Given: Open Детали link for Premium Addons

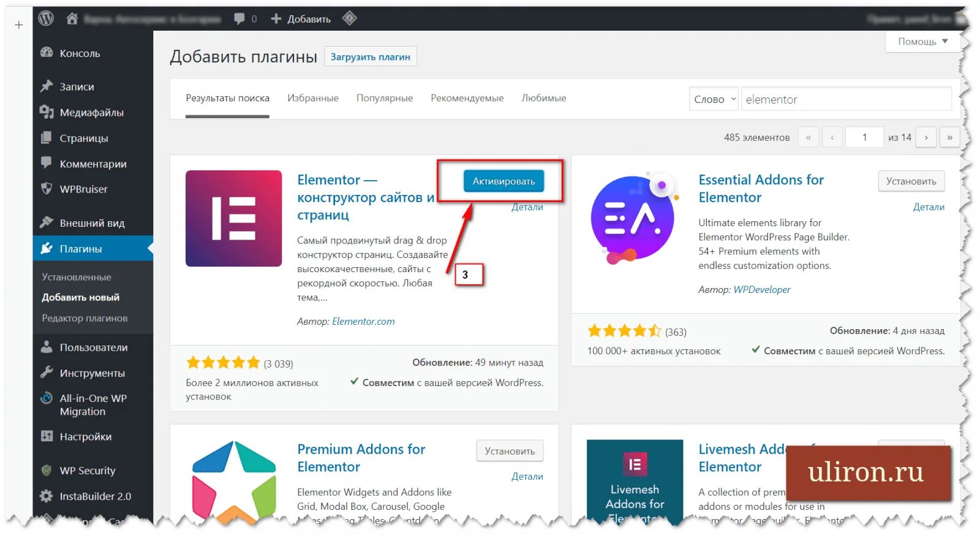Looking at the screenshot, I should point(527,476).
